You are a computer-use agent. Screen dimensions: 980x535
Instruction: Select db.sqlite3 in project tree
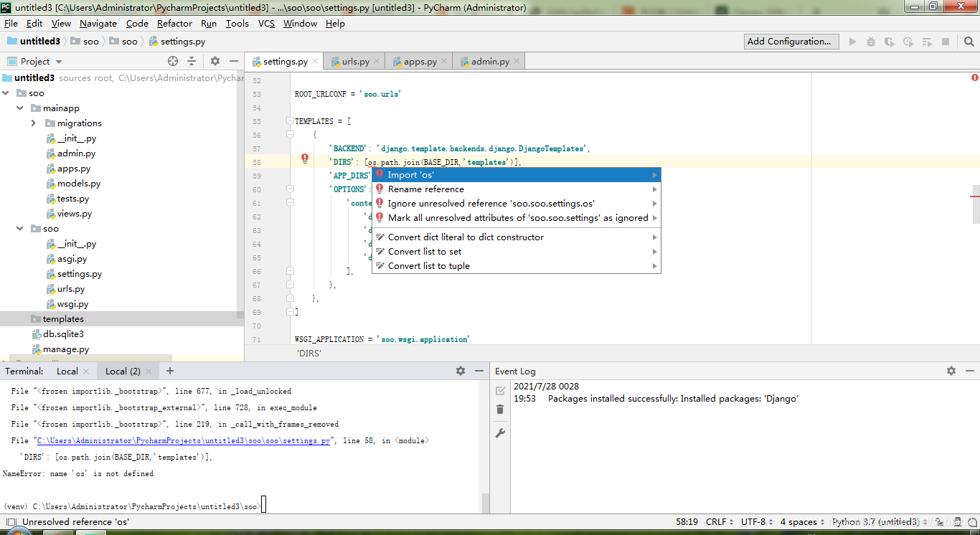[x=63, y=334]
